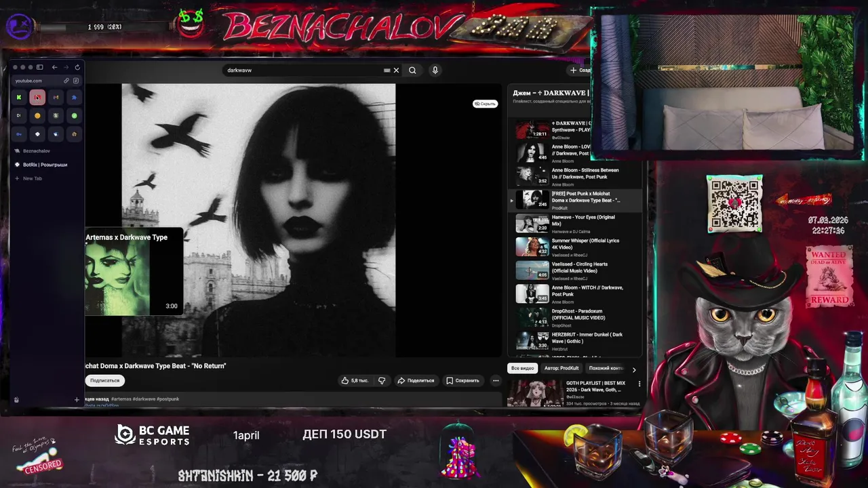Open the green checkmark pinned tab
This screenshot has width=868, height=488.
tap(74, 116)
